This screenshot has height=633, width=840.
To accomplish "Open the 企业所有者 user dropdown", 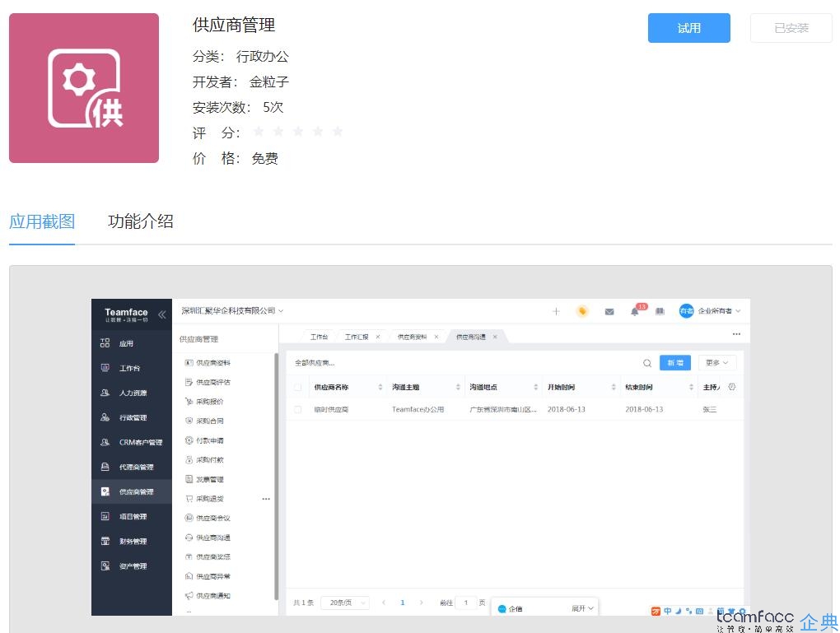I will [x=719, y=310].
